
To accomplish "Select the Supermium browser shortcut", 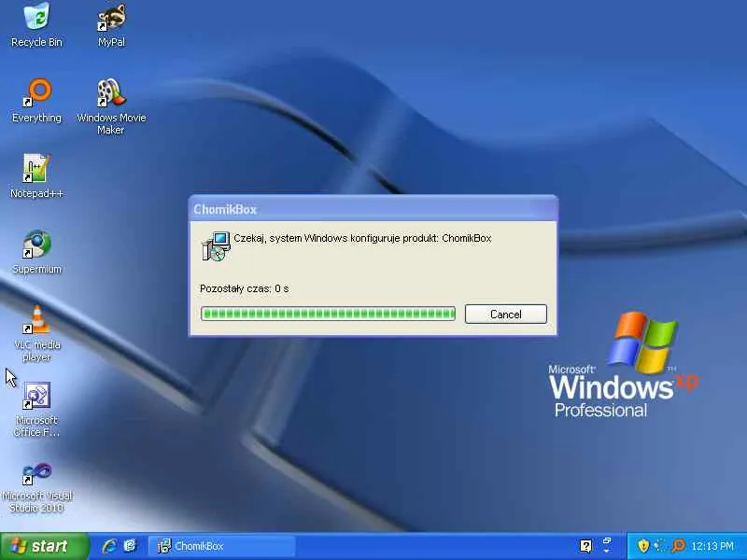I will pos(36,252).
